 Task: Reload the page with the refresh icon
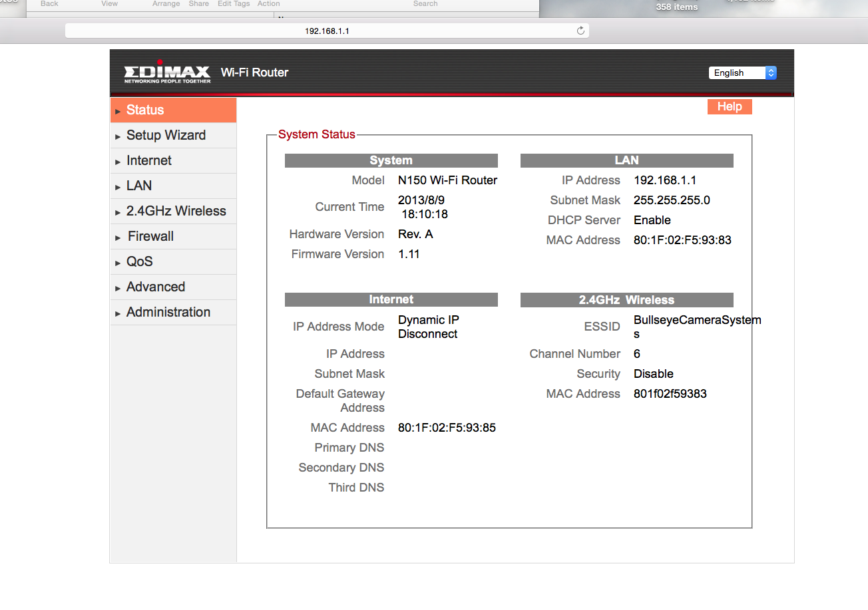580,31
